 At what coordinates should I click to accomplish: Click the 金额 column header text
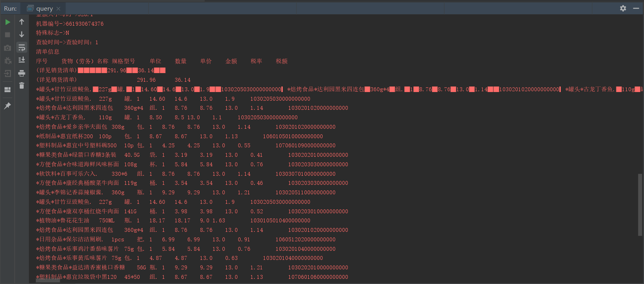pyautogui.click(x=231, y=61)
